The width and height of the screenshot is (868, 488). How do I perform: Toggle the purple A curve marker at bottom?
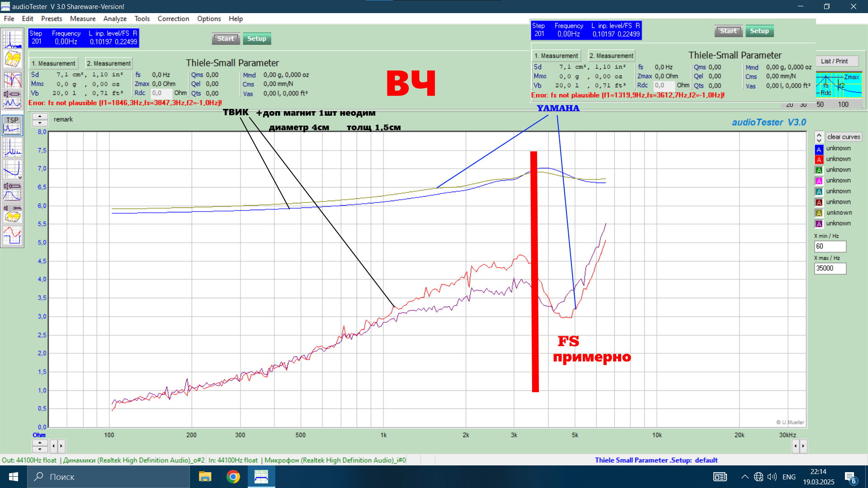pyautogui.click(x=819, y=224)
